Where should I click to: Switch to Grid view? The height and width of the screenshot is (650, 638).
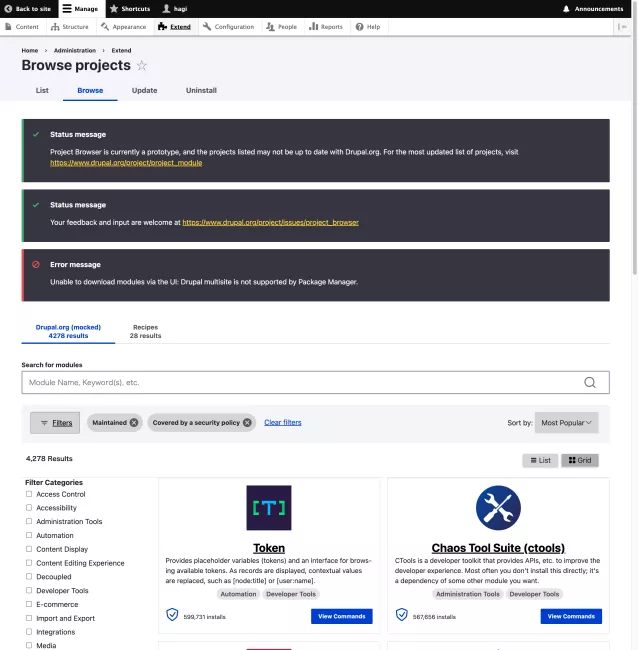pos(580,460)
